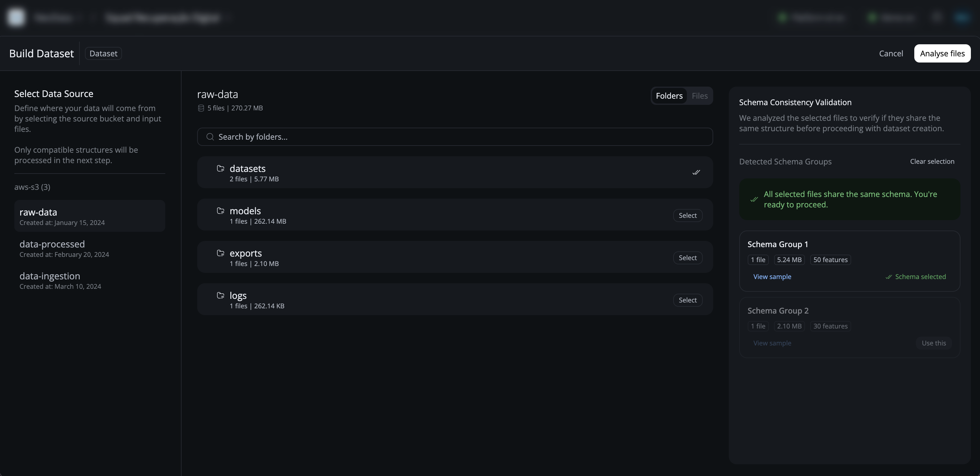This screenshot has width=980, height=476.
Task: Click the database icon beside the file count
Action: [201, 108]
